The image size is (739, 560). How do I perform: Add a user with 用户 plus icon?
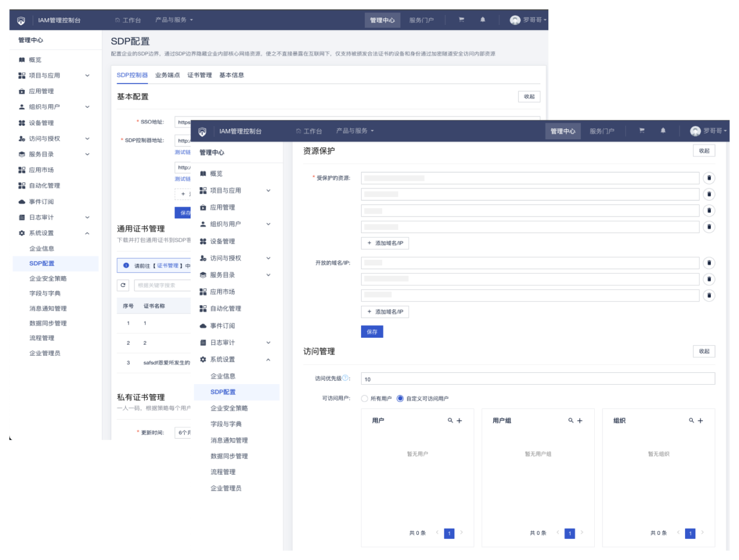tap(459, 420)
